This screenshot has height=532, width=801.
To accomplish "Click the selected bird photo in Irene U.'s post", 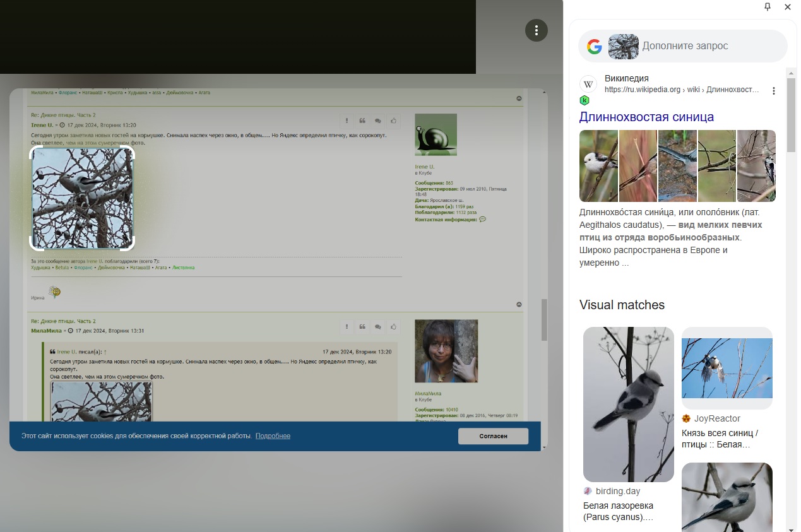I will (82, 198).
